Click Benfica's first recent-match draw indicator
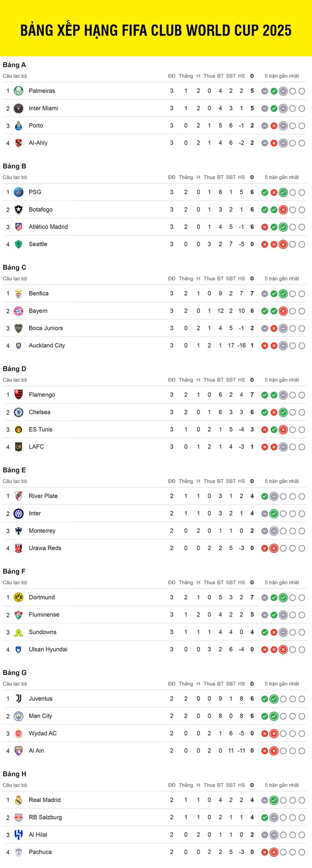 point(265,294)
